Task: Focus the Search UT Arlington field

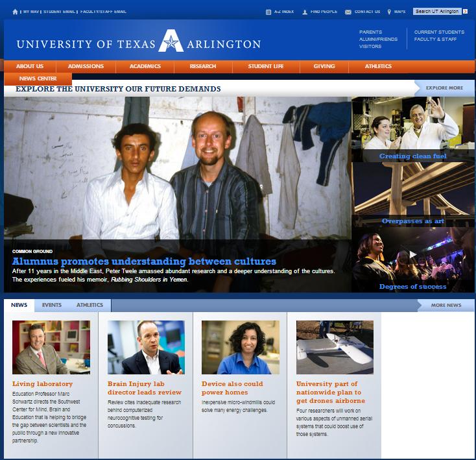Action: tap(437, 12)
